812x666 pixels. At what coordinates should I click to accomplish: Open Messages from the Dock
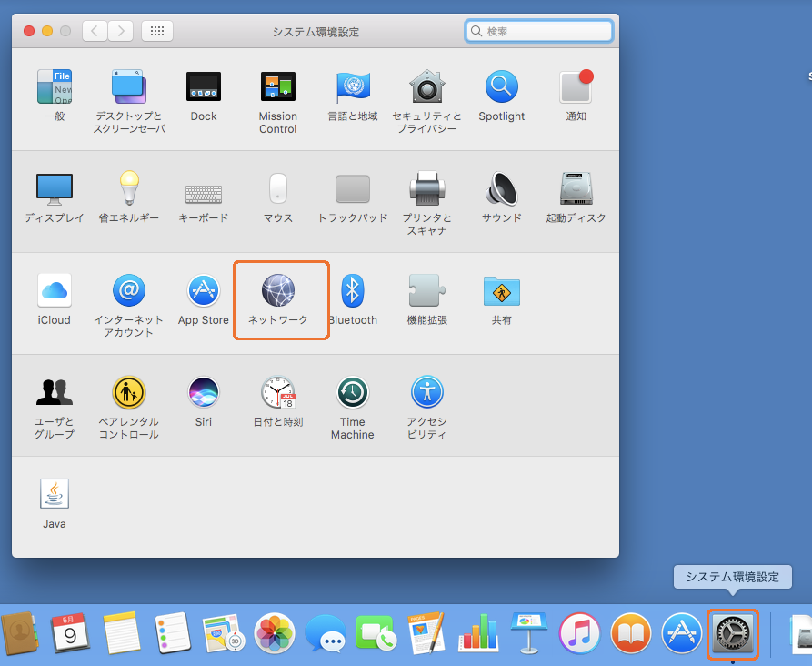(326, 633)
